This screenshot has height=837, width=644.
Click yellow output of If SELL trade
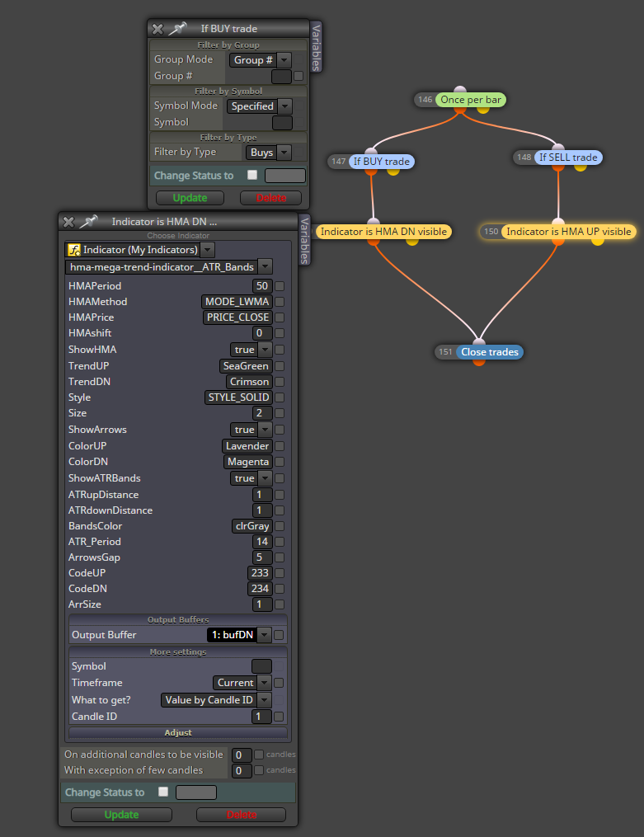[x=581, y=167]
